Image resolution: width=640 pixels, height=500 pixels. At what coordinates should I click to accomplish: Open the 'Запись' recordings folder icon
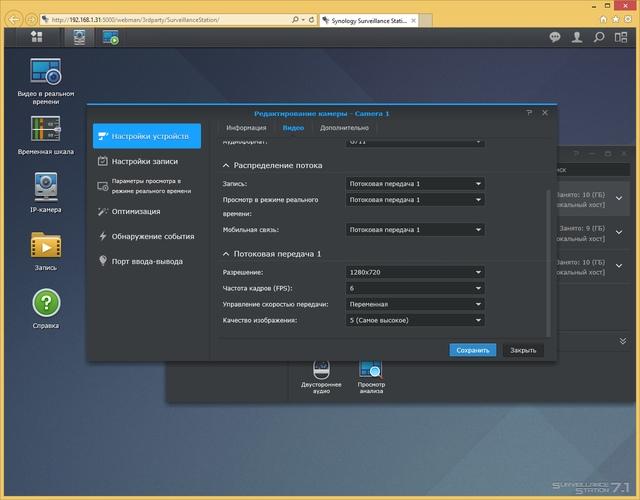point(46,251)
